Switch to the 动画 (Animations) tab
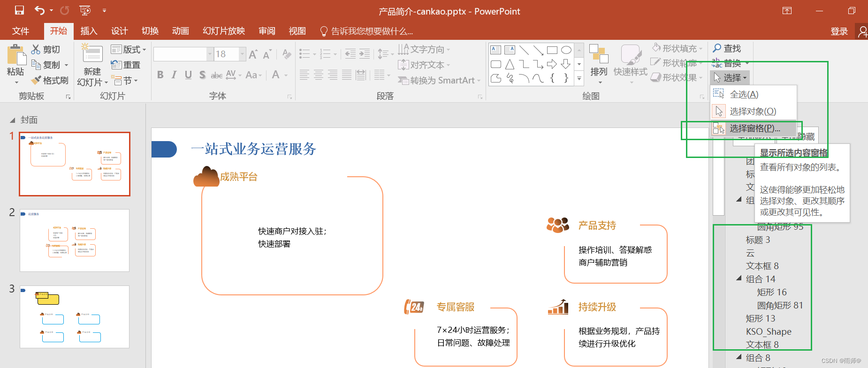 click(x=180, y=31)
